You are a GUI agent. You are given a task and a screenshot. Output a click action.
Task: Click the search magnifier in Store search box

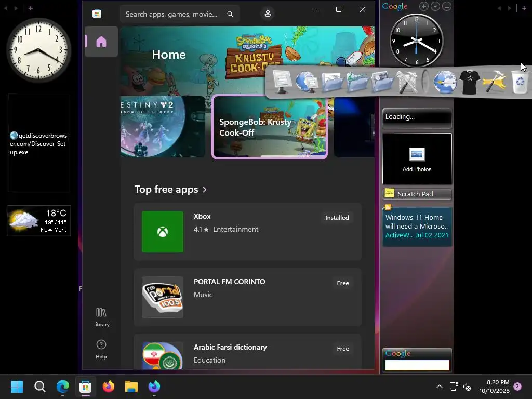(x=230, y=14)
